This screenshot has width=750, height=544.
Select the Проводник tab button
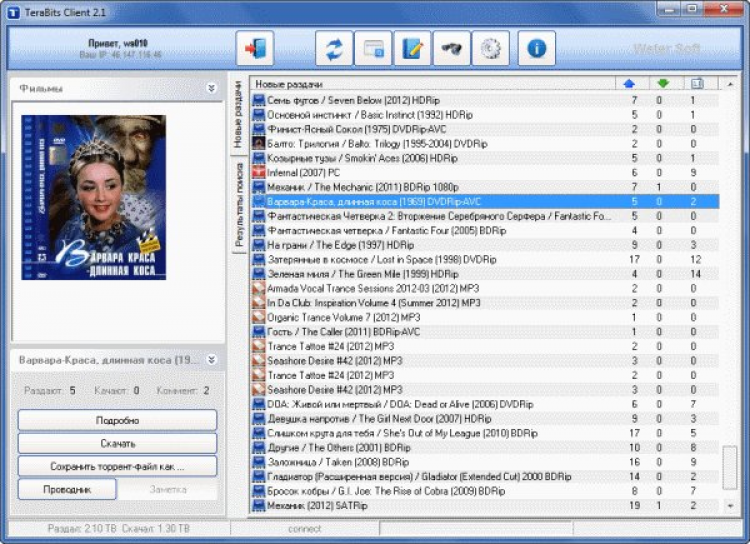pyautogui.click(x=67, y=490)
